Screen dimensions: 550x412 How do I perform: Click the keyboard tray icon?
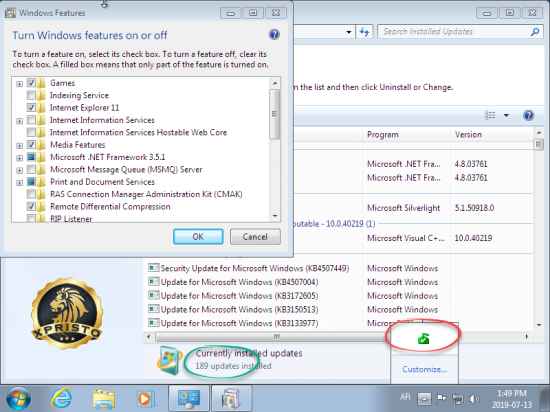(x=424, y=399)
